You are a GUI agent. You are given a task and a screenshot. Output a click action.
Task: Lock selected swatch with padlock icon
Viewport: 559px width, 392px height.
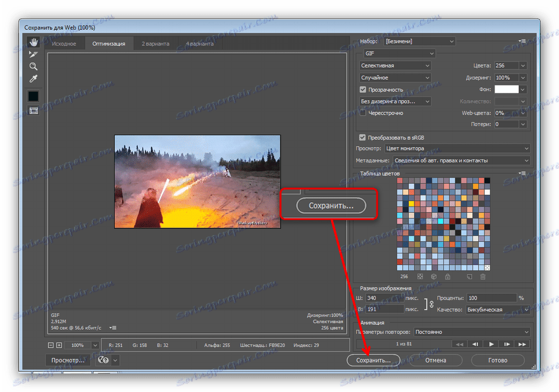tap(447, 277)
